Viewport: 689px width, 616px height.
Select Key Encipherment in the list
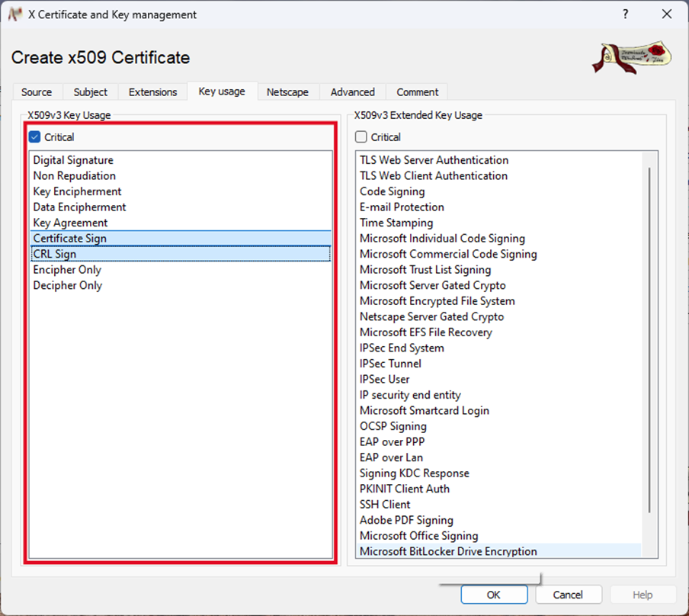coord(77,191)
